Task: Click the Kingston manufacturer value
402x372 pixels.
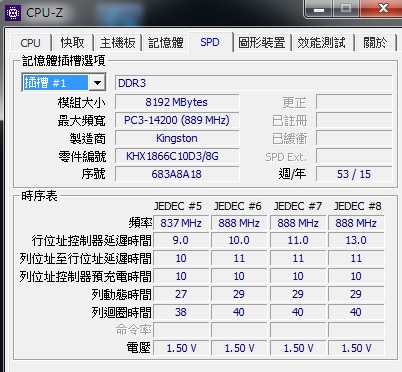Action: 177,138
